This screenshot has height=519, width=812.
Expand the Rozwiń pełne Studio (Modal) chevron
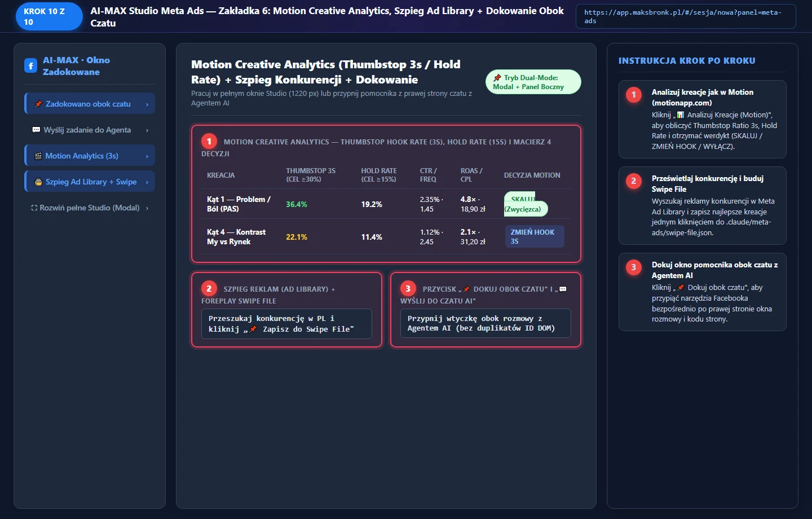pos(147,208)
